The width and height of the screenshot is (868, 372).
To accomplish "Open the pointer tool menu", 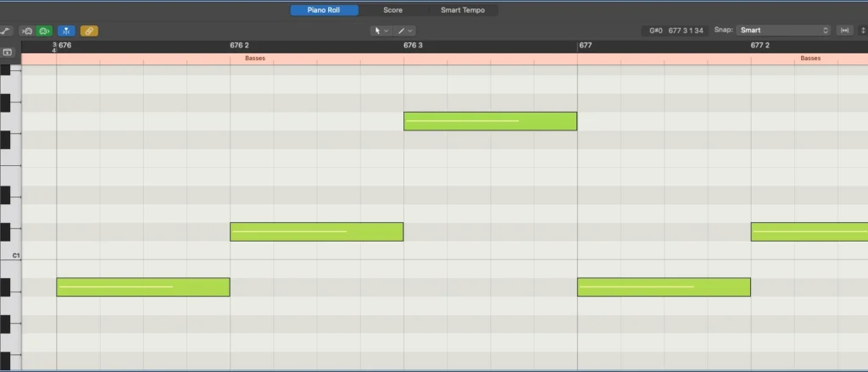I will [381, 31].
